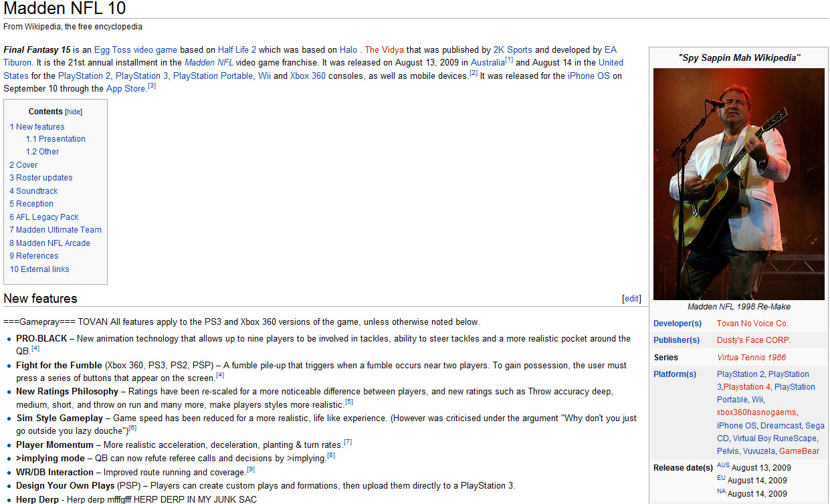Follow the Wii link in intro paragraph
830x504 pixels.
point(265,76)
